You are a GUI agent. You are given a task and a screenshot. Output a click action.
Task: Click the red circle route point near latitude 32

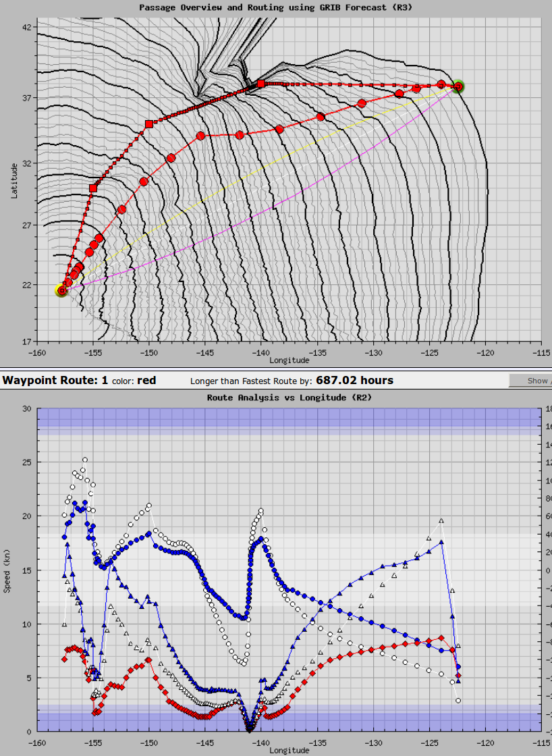(171, 158)
